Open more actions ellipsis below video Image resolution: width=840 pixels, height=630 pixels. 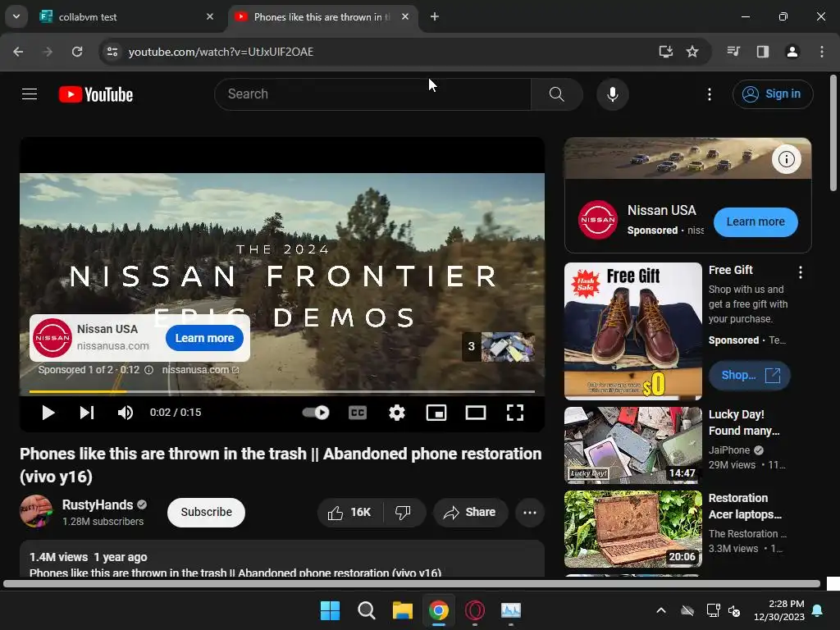[x=530, y=513]
